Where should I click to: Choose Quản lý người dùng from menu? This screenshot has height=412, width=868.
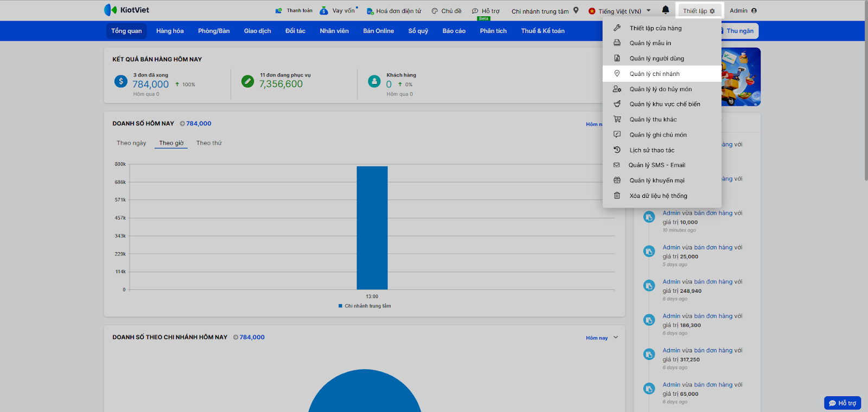(656, 59)
